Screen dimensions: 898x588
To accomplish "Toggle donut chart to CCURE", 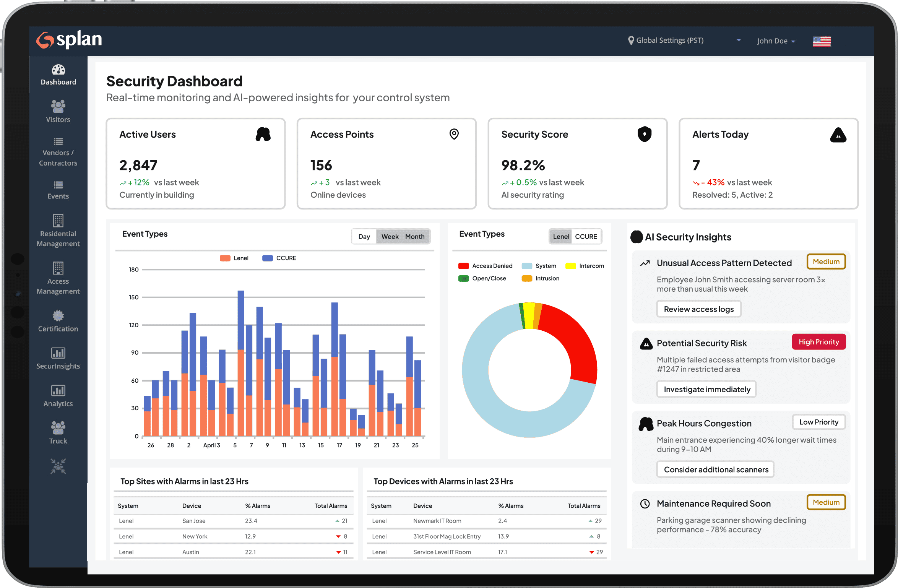I will (x=586, y=237).
